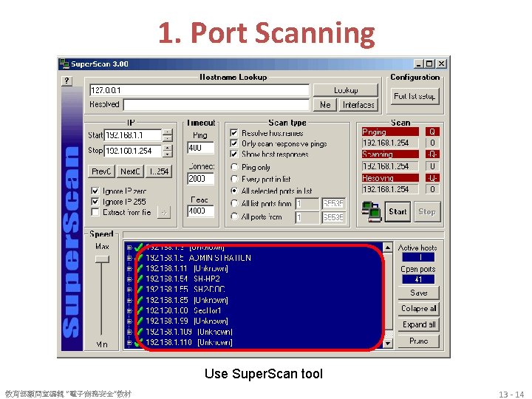Toggle Ignore IP zero checkbox

pyautogui.click(x=95, y=191)
